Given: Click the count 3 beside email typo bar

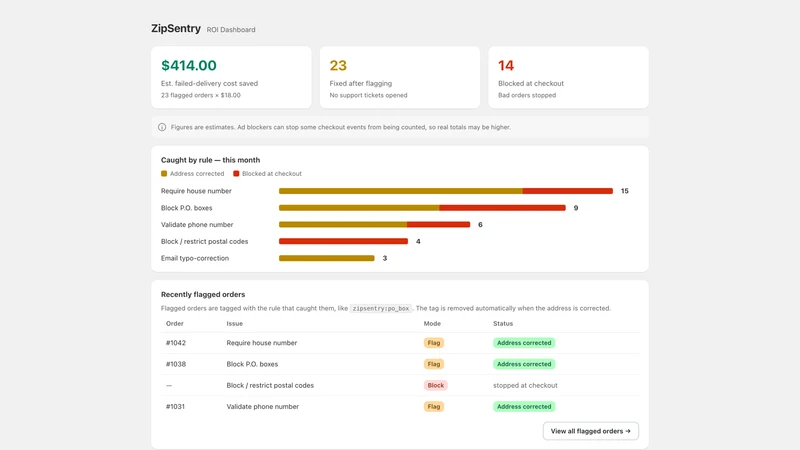Looking at the screenshot, I should pyautogui.click(x=385, y=258).
